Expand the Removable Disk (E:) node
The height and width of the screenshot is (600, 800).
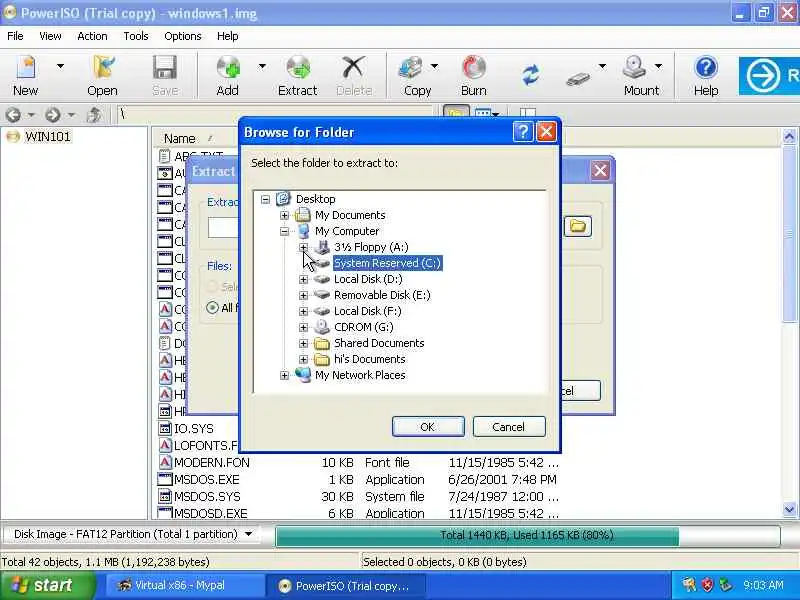pos(304,295)
